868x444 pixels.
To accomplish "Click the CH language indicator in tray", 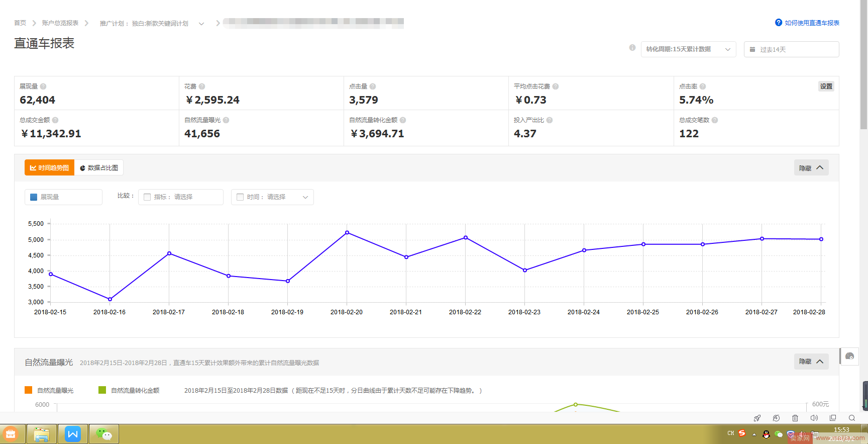I will pos(731,433).
